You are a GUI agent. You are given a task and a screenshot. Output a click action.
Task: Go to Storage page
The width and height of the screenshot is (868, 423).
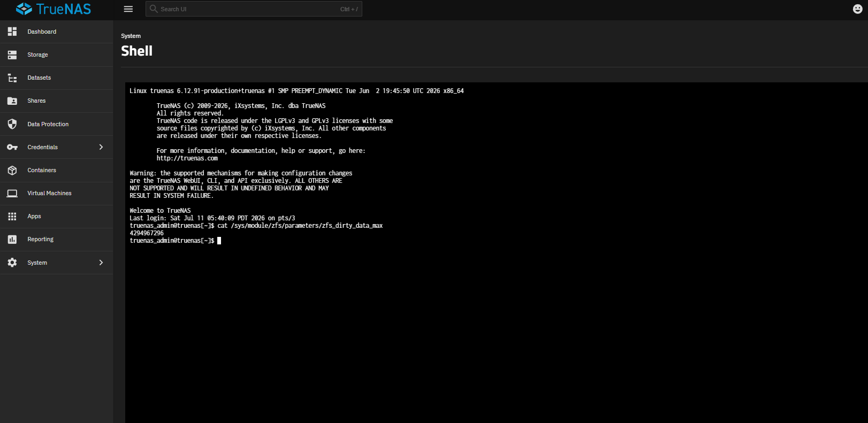[x=56, y=55]
